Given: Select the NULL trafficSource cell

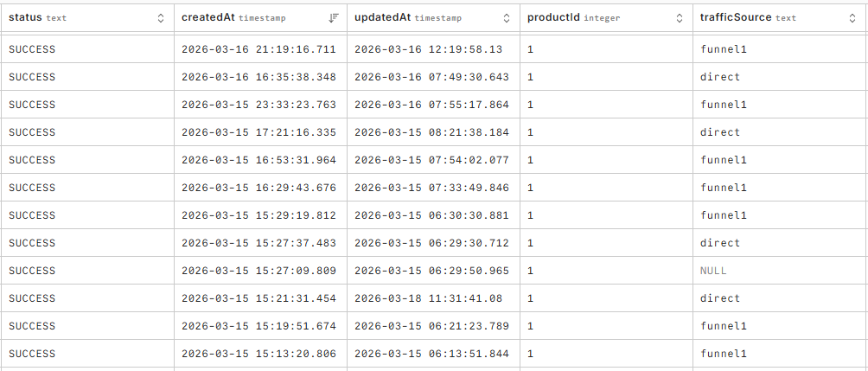Looking at the screenshot, I should click(713, 271).
